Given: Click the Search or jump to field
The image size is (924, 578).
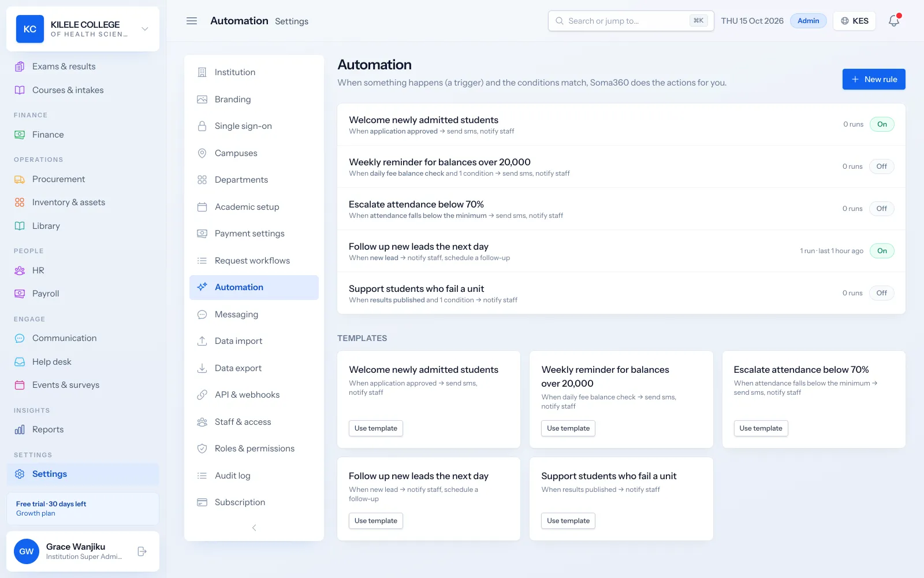Looking at the screenshot, I should coord(631,21).
